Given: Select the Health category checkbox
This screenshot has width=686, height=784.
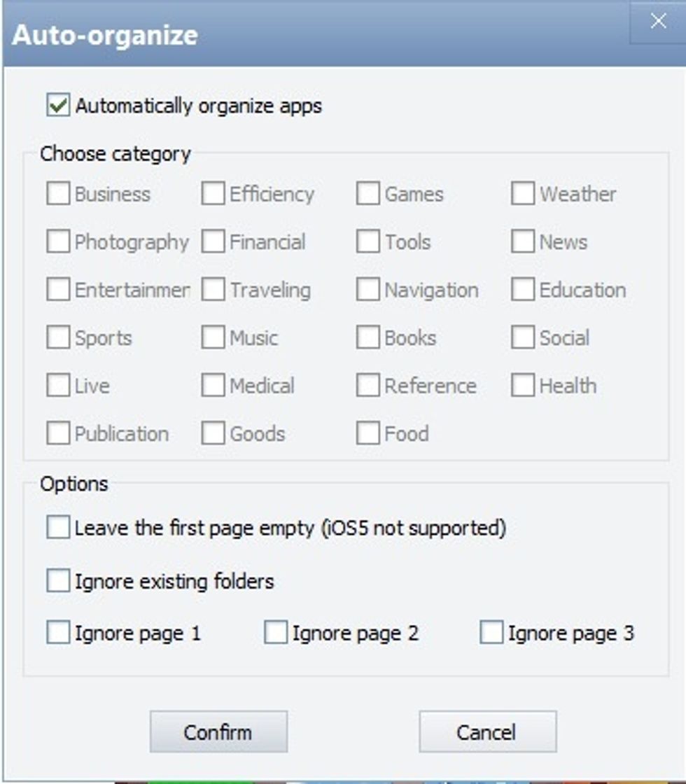Looking at the screenshot, I should 522,386.
